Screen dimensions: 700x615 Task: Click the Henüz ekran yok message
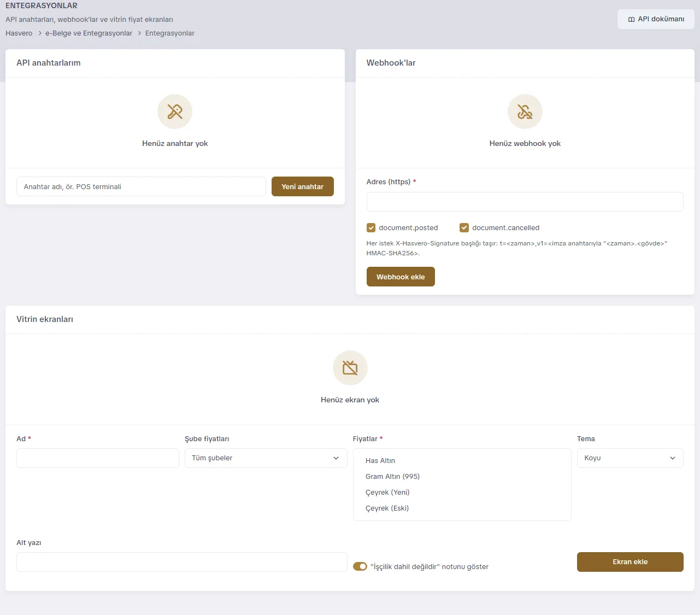(x=350, y=400)
